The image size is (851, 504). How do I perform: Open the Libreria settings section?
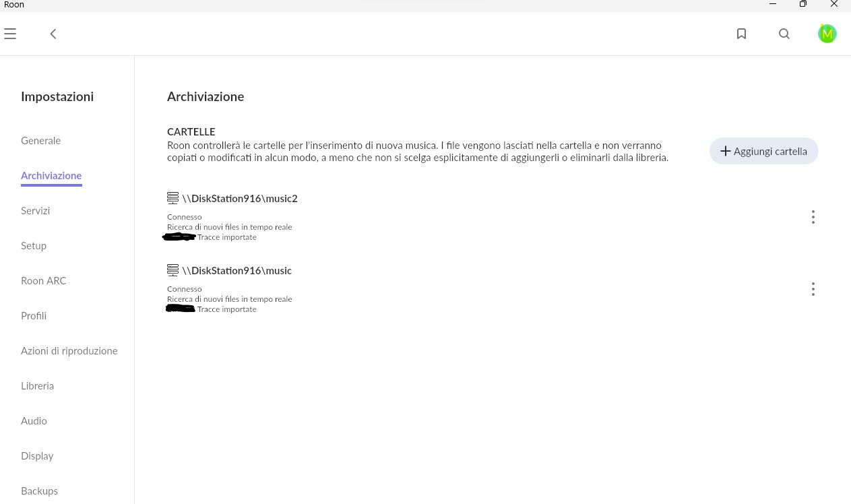(x=38, y=386)
